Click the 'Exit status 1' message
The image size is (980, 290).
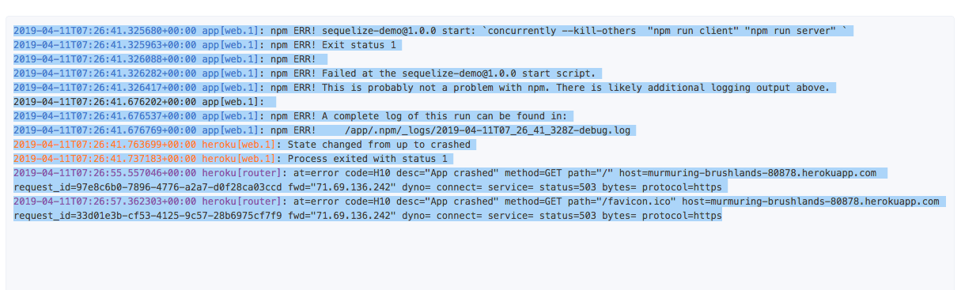pyautogui.click(x=359, y=44)
